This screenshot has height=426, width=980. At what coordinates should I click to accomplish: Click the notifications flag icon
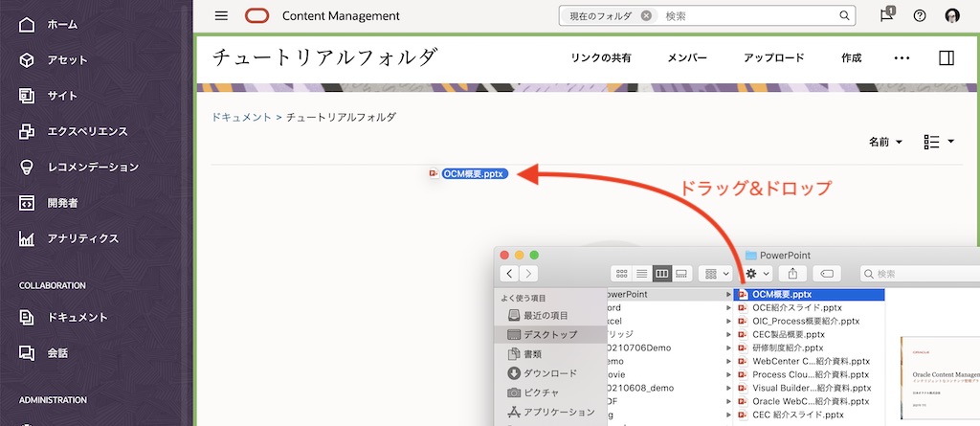(887, 15)
